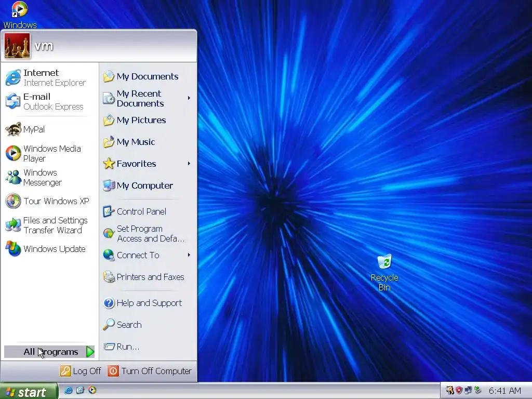Expand Connect To submenu
The height and width of the screenshot is (399, 532).
(x=147, y=255)
